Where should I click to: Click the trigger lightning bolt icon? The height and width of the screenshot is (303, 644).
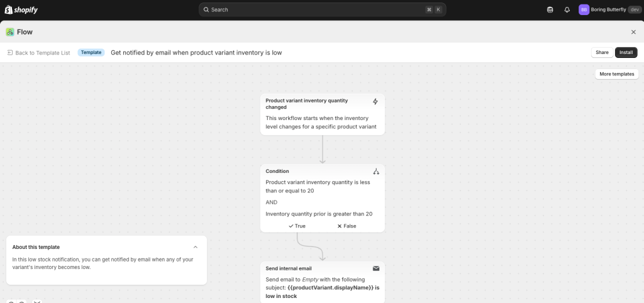pos(375,101)
